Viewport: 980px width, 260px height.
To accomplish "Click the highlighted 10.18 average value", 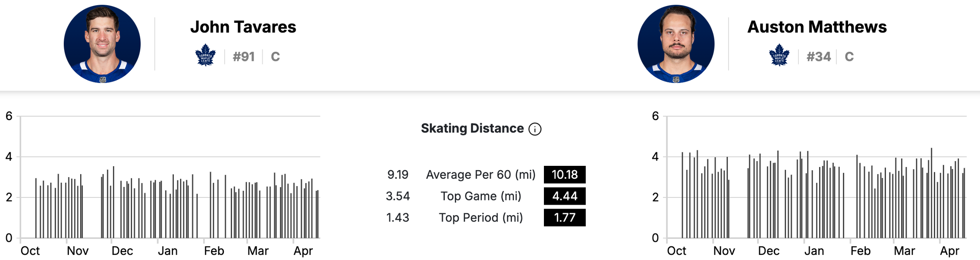I will [x=565, y=174].
